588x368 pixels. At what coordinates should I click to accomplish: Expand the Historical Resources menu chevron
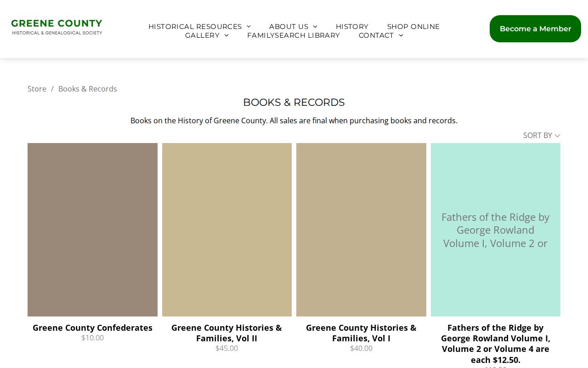click(249, 27)
